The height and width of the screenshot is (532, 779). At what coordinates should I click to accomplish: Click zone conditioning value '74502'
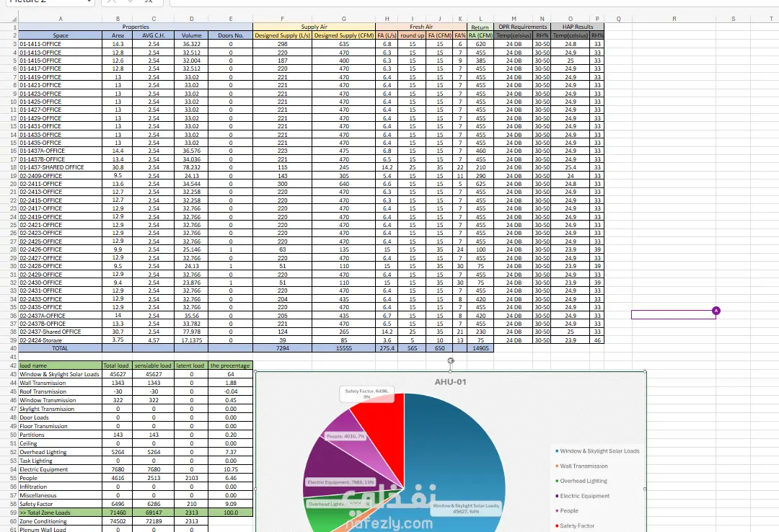118,521
